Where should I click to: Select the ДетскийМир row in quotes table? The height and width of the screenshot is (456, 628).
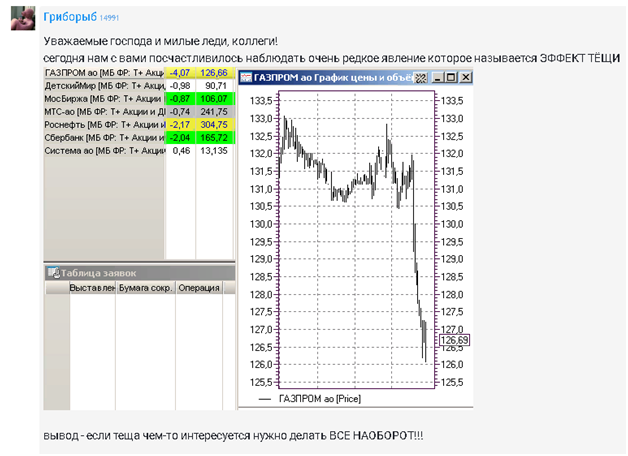[x=139, y=86]
